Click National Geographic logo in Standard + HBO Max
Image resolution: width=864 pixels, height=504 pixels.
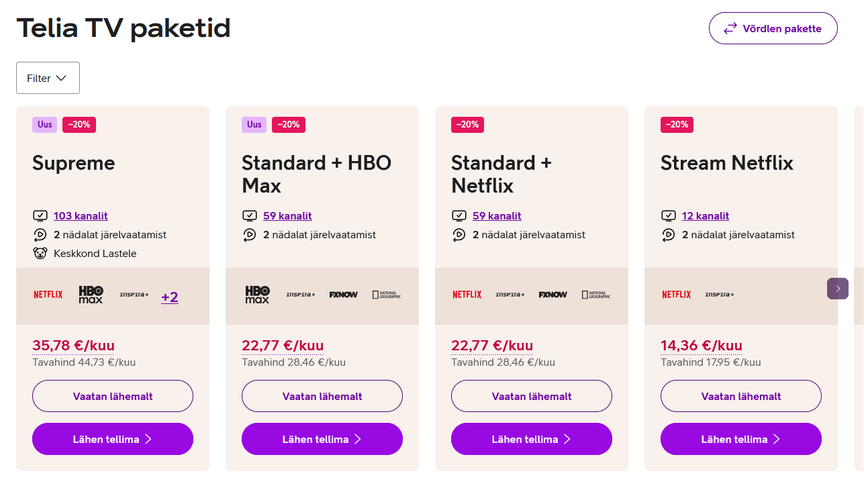(x=387, y=295)
